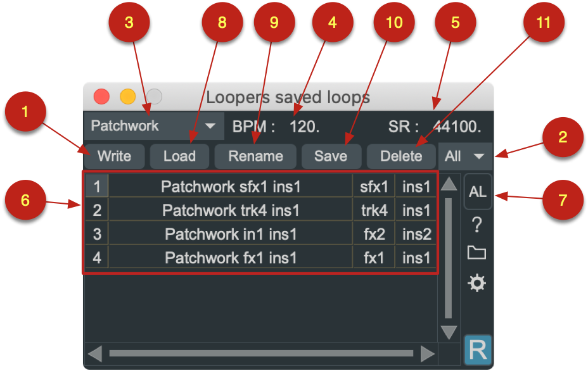Click the Write button

(115, 156)
